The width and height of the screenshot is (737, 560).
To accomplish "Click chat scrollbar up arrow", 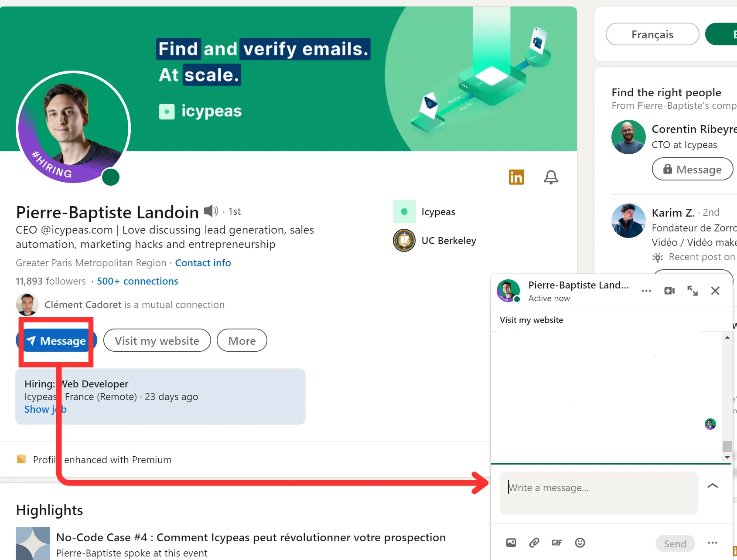I will [x=727, y=337].
